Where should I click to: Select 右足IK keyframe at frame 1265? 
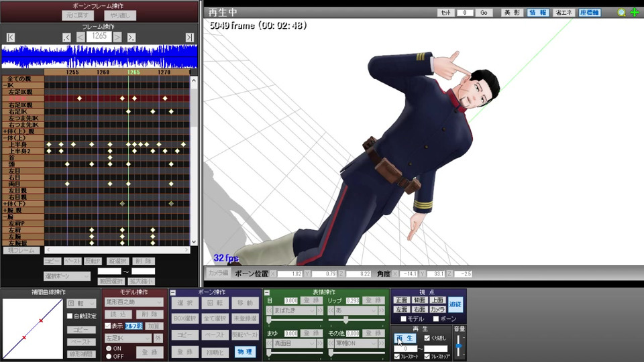pos(129,112)
